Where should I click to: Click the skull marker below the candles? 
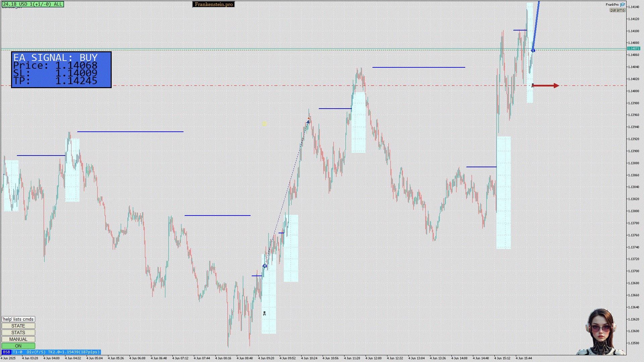tap(264, 313)
